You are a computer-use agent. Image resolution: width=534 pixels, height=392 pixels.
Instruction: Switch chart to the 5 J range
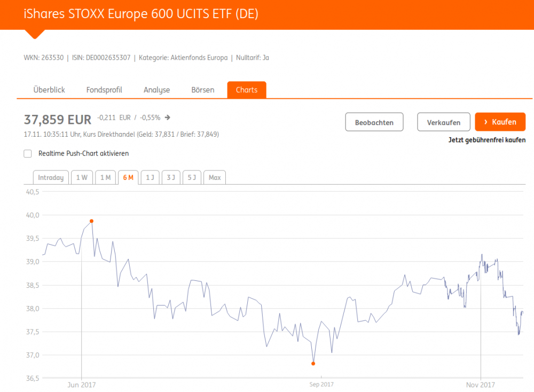[x=192, y=177]
